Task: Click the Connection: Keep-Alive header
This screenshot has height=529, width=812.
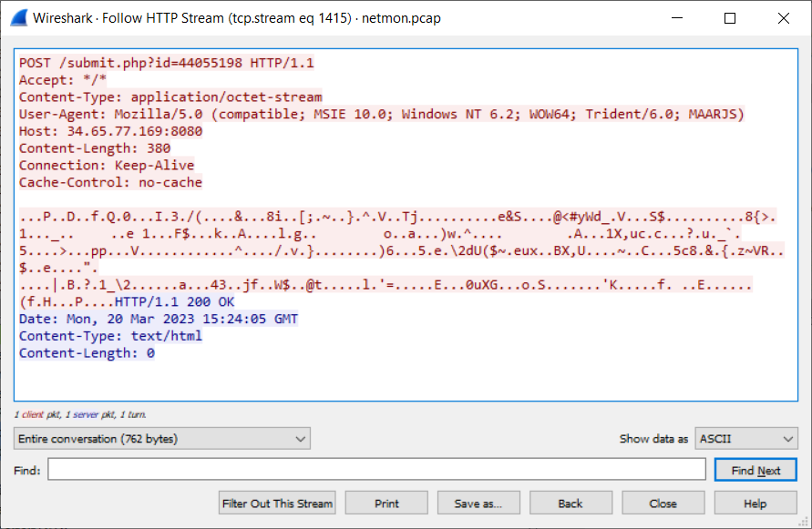Action: tap(107, 165)
